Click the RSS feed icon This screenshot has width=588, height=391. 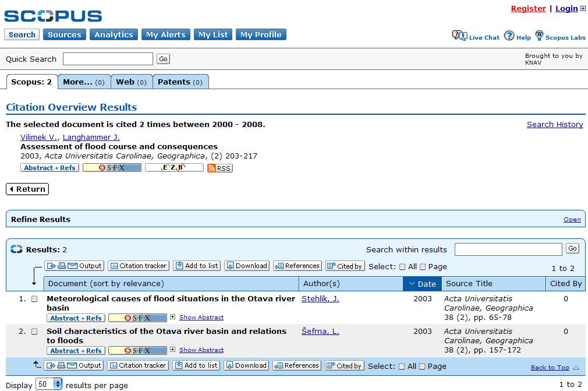point(219,168)
